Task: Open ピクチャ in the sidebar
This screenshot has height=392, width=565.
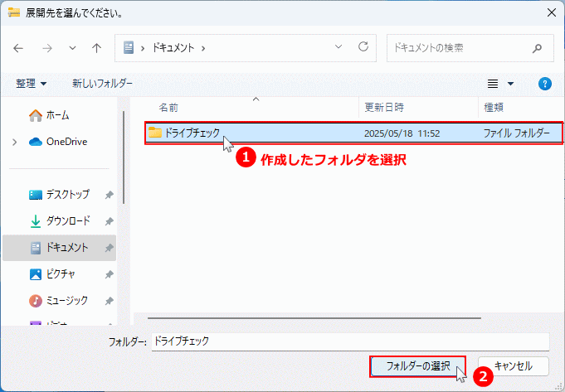Action: click(52, 274)
